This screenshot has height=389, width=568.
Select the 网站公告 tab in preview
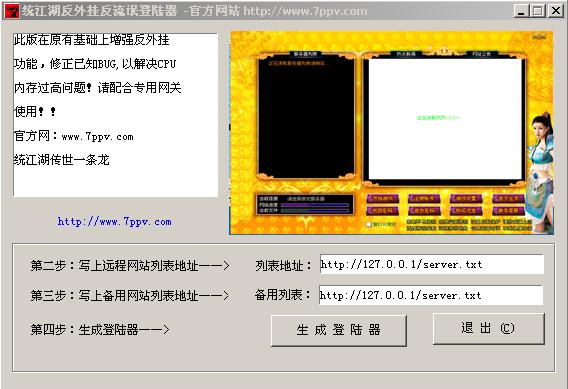click(481, 54)
